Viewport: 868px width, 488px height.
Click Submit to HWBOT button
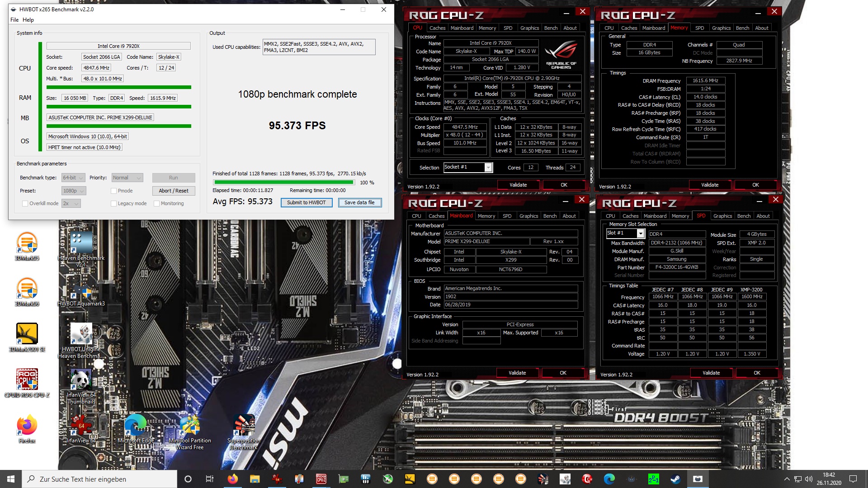(306, 202)
